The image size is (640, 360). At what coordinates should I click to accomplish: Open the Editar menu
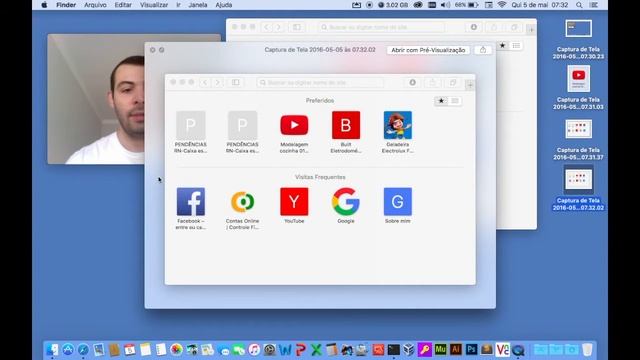coord(123,5)
